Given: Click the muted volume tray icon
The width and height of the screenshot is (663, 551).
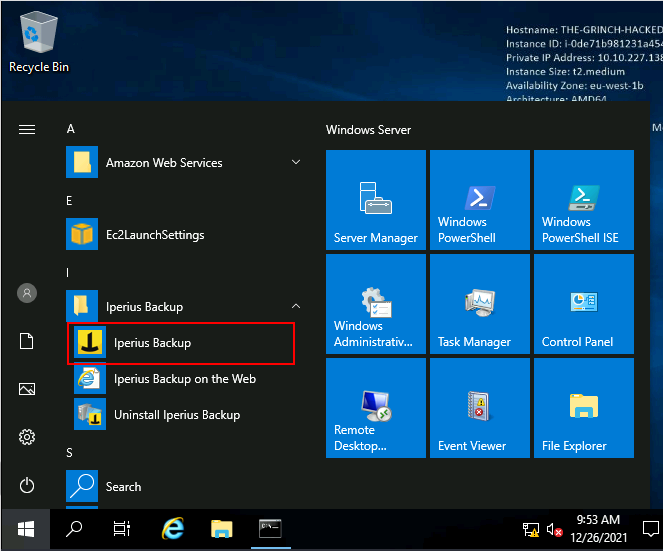Looking at the screenshot, I should (554, 529).
